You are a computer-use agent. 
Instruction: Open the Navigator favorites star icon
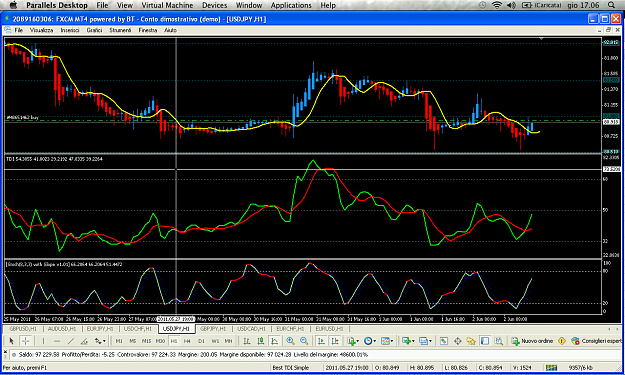tap(471, 341)
